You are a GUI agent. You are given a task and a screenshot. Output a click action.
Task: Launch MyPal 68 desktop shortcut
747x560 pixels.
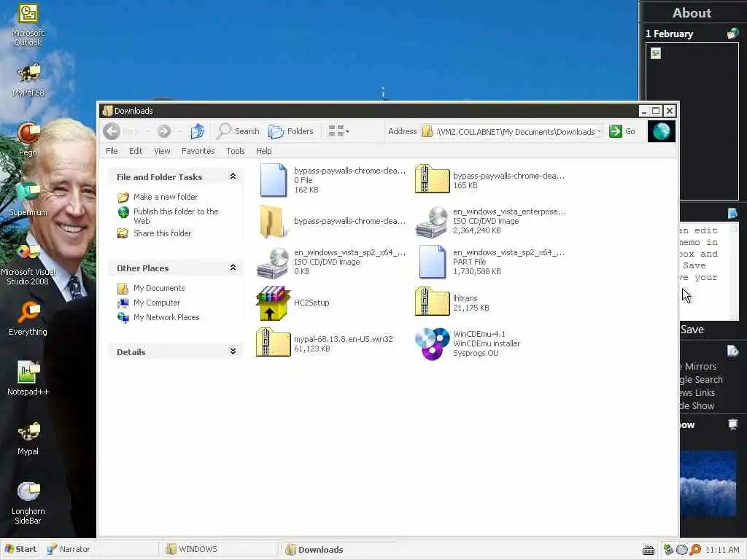[x=28, y=80]
